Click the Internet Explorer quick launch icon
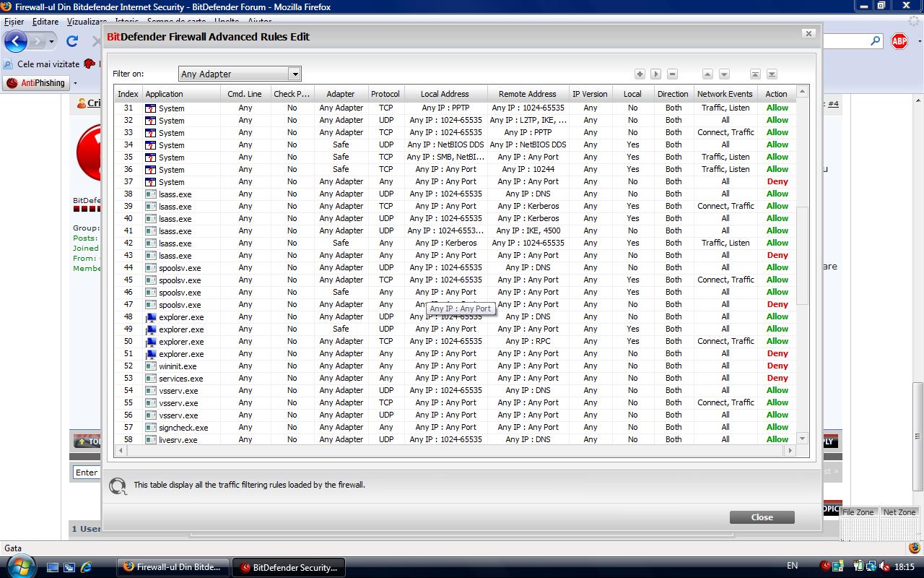The image size is (924, 578). pyautogui.click(x=86, y=567)
